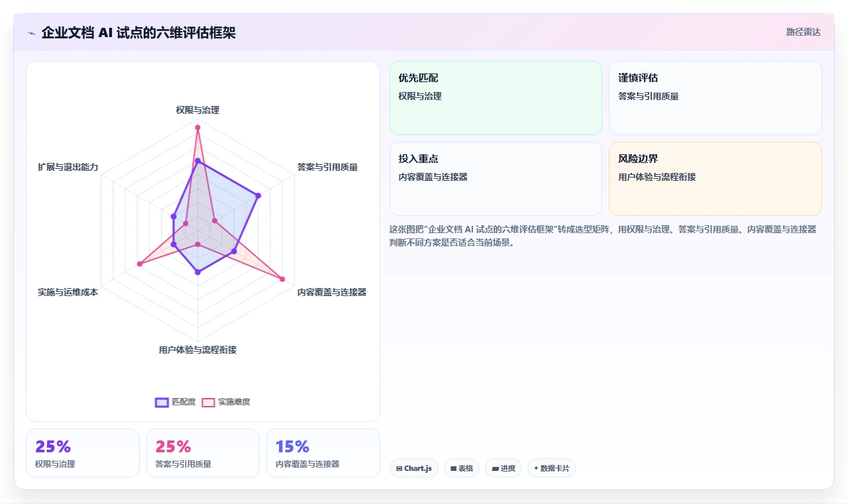Viewport: 848px width, 504px height.
Task: Click the pulse icon beside the title
Action: (31, 33)
